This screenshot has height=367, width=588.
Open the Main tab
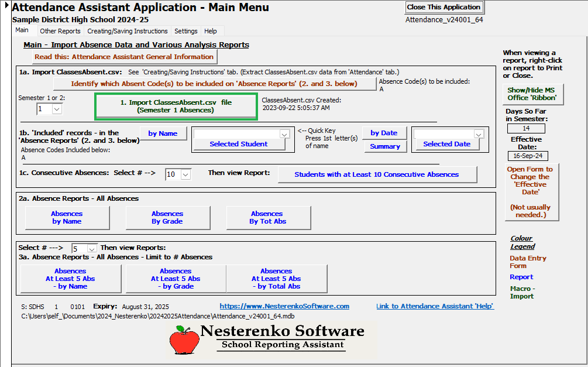click(x=22, y=30)
